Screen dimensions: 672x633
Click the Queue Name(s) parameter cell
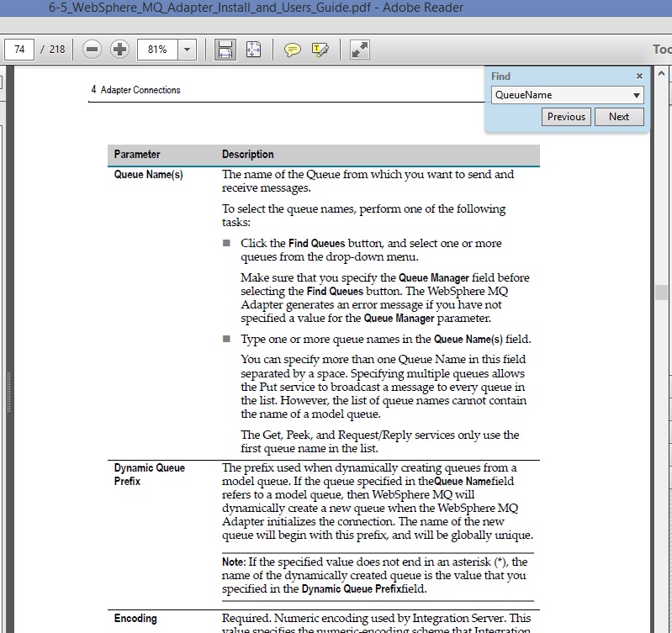point(148,175)
